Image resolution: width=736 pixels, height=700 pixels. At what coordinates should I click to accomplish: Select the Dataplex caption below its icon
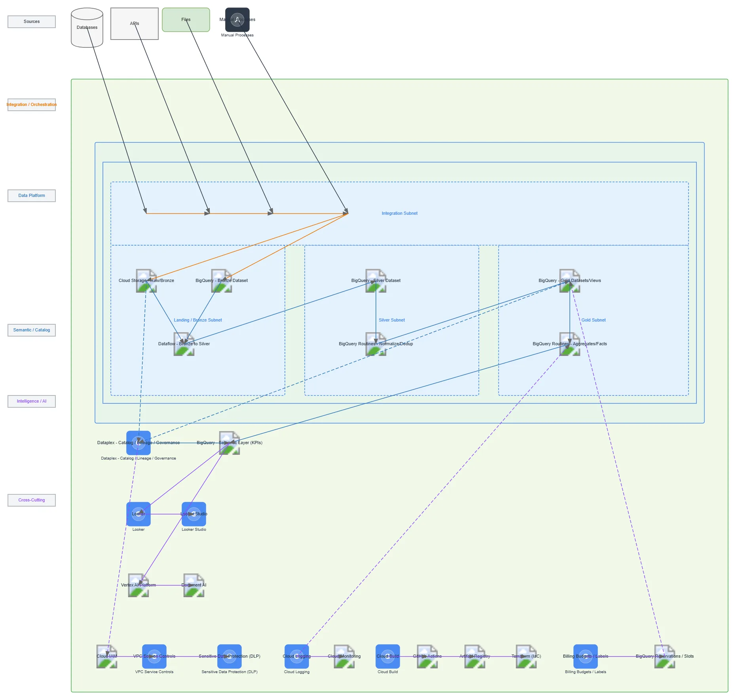[138, 458]
